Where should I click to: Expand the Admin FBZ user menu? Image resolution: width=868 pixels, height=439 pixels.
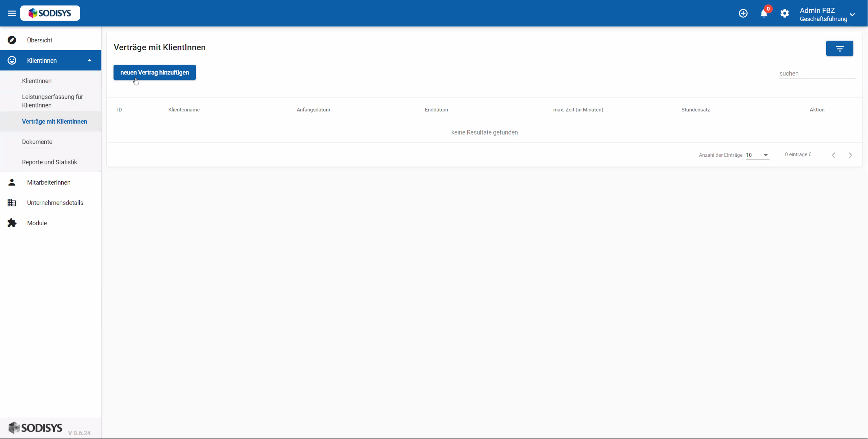[x=827, y=15]
